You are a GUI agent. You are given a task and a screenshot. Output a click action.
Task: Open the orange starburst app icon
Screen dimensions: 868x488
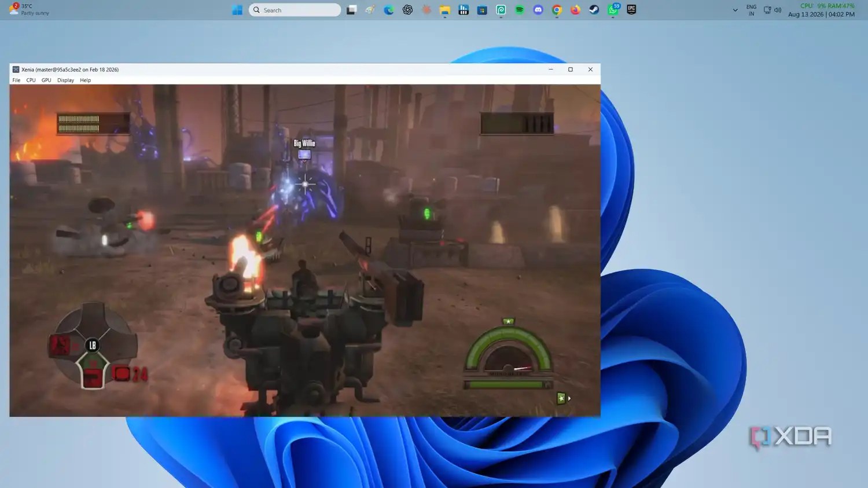[x=426, y=10]
